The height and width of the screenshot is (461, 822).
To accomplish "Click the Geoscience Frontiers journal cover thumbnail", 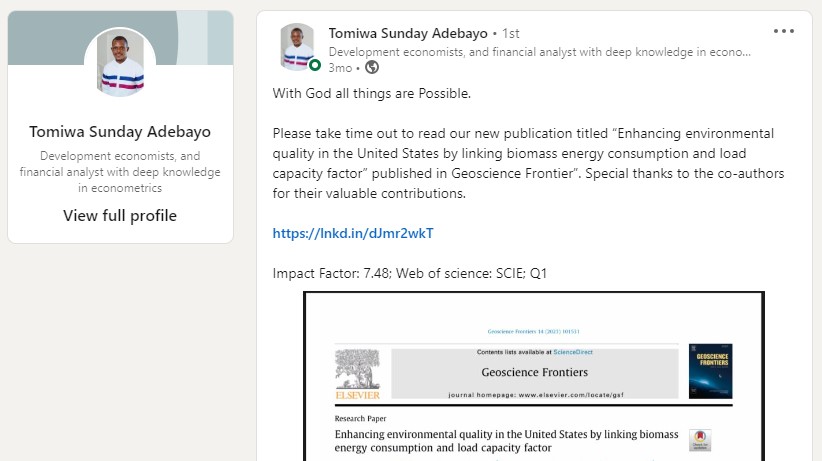I will (710, 371).
